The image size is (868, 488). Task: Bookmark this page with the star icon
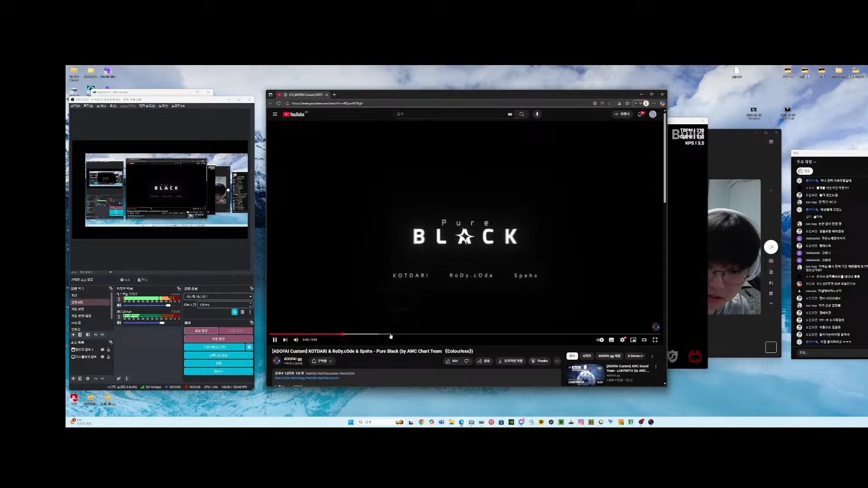coord(609,103)
